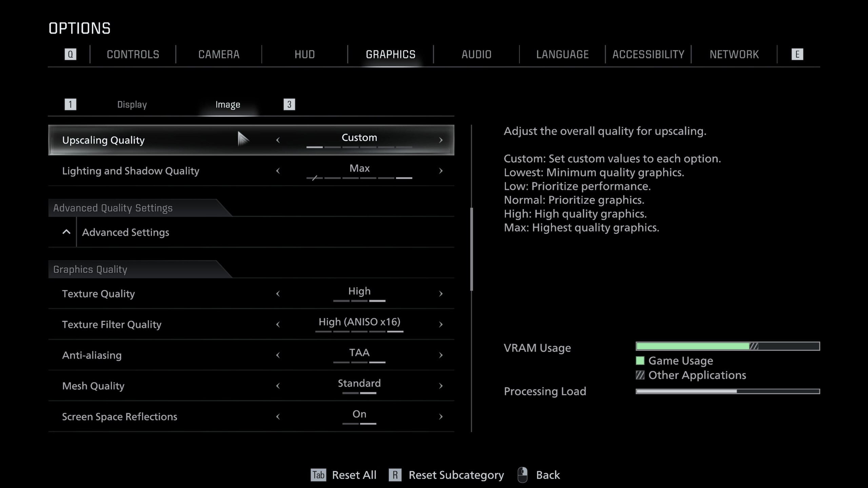Cycle Texture Quality forward with right arrow
The image size is (868, 488).
[x=440, y=293]
